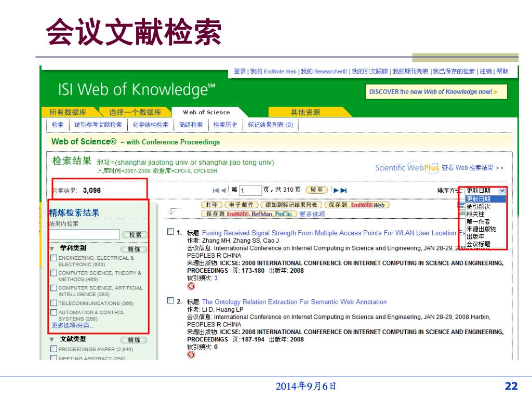
Task: Open 查看 Web 检索结果 link
Action: coord(473,168)
